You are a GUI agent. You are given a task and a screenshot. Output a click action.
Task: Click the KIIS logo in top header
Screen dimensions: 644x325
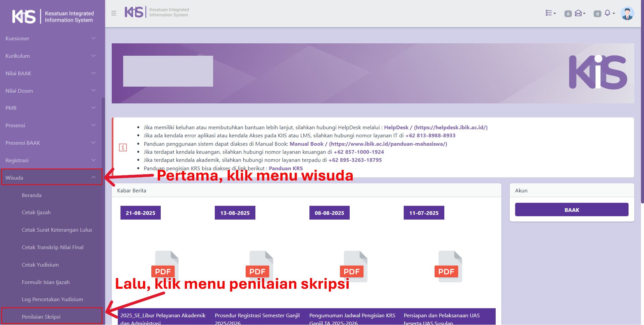156,12
